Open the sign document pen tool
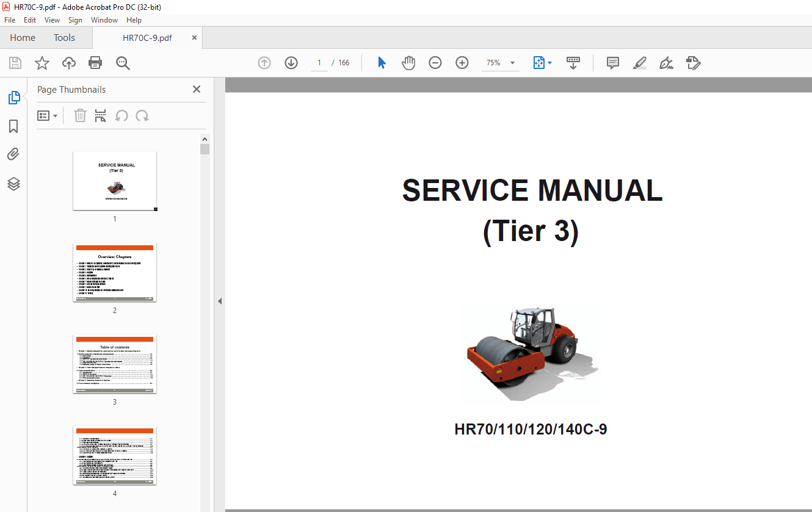 (666, 63)
